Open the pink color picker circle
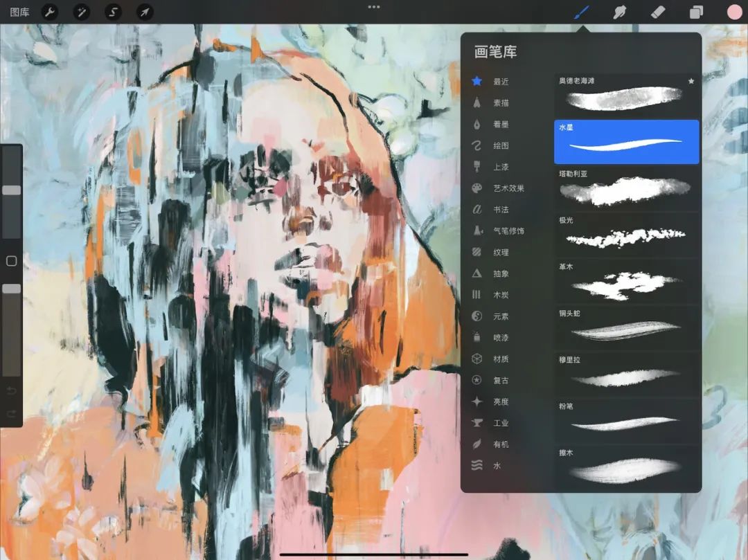This screenshot has height=560, width=748. point(735,12)
